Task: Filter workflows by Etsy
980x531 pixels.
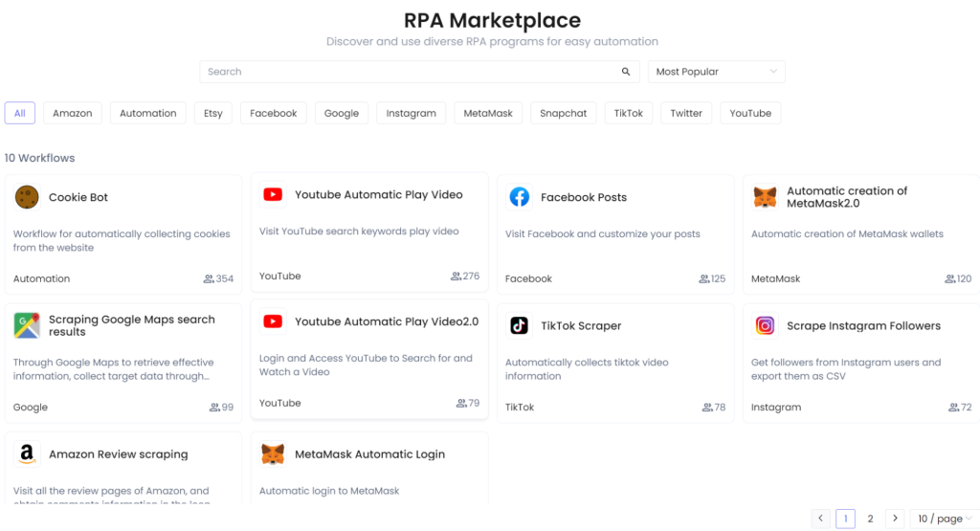Action: click(x=213, y=113)
